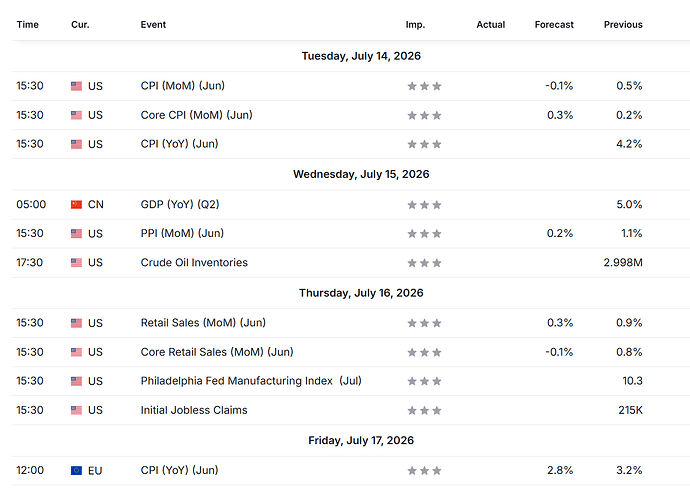This screenshot has width=690, height=494.
Task: Open the Core CPI (MoM) (Jun) event
Action: (x=197, y=115)
